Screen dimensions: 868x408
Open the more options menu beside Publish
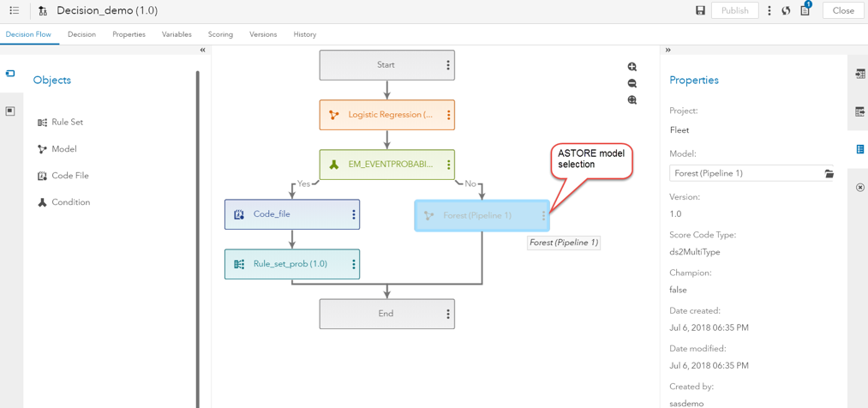click(x=769, y=10)
